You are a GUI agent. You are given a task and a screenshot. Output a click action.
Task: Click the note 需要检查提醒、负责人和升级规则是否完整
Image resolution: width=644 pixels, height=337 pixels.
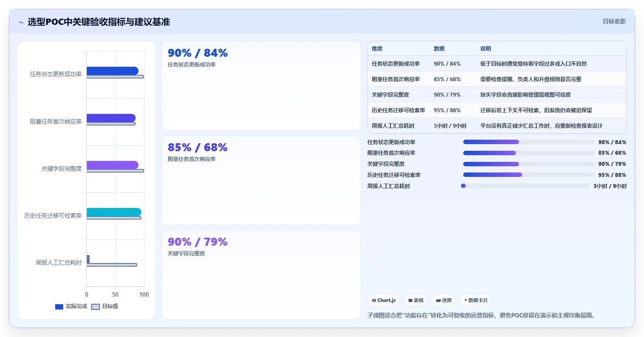531,79
